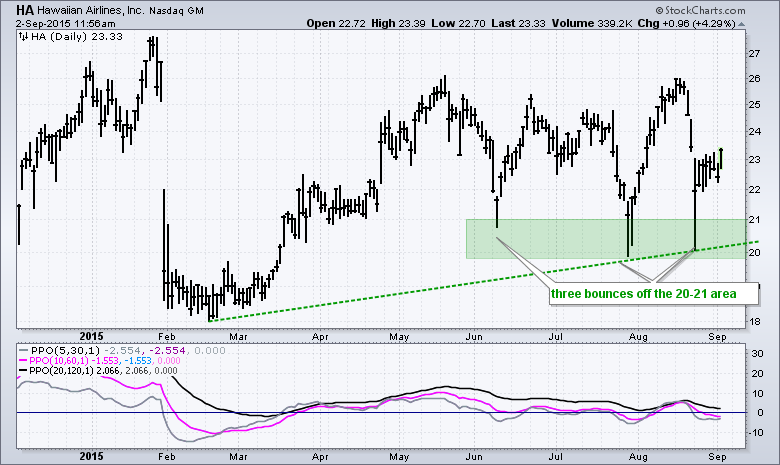The width and height of the screenshot is (780, 465).
Task: Click the Jul label under the price panel
Action: [x=556, y=337]
